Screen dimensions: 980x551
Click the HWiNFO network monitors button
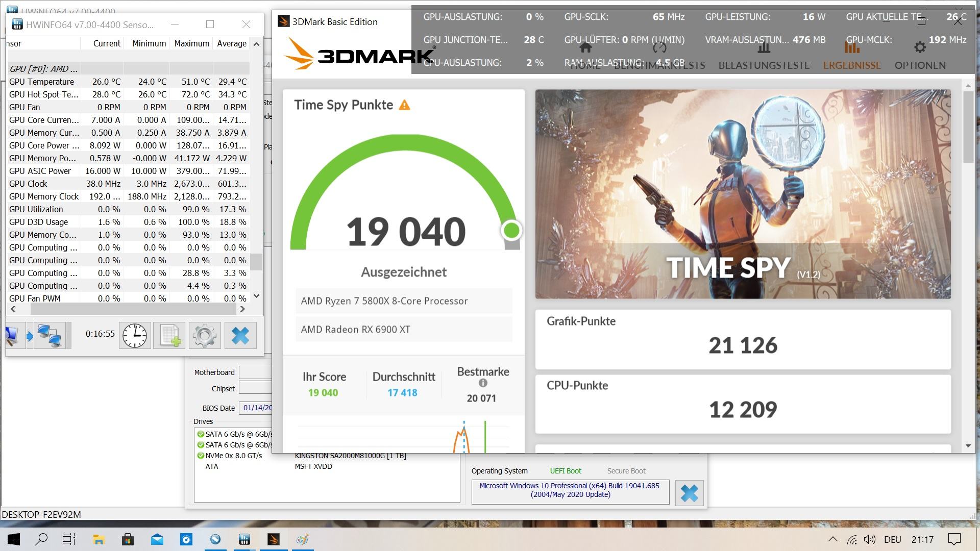[x=50, y=335]
